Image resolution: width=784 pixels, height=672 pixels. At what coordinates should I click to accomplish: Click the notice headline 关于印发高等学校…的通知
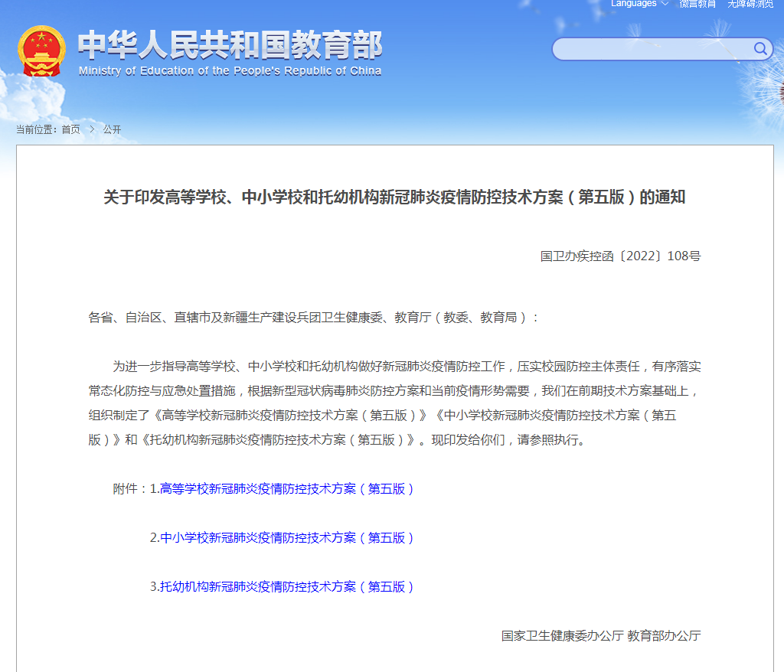tap(394, 197)
